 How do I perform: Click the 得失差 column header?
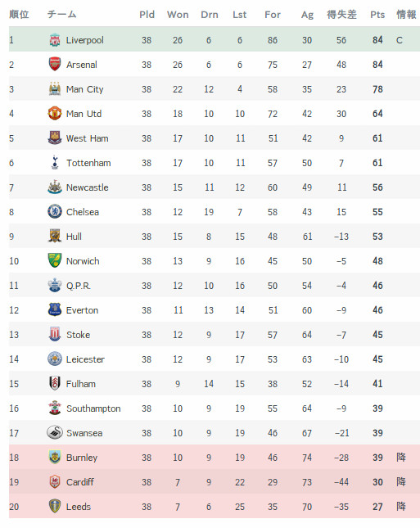[341, 15]
